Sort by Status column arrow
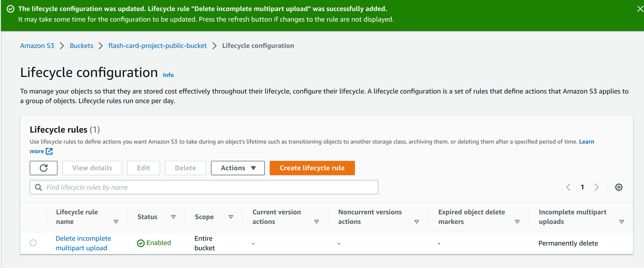The width and height of the screenshot is (644, 268). pyautogui.click(x=173, y=217)
